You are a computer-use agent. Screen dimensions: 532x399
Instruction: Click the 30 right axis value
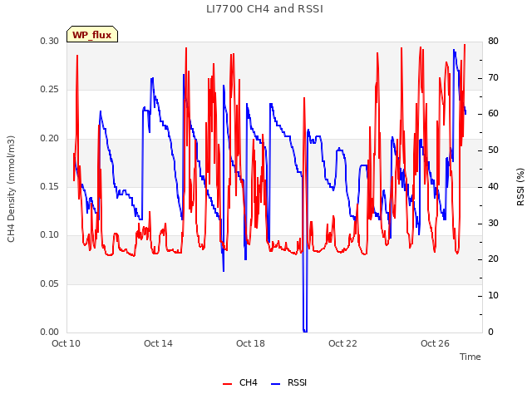pyautogui.click(x=493, y=223)
